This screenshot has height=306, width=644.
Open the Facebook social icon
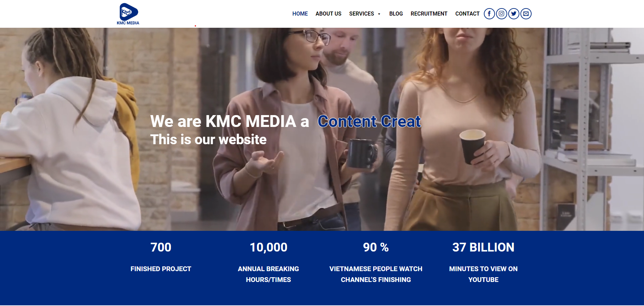pyautogui.click(x=489, y=14)
